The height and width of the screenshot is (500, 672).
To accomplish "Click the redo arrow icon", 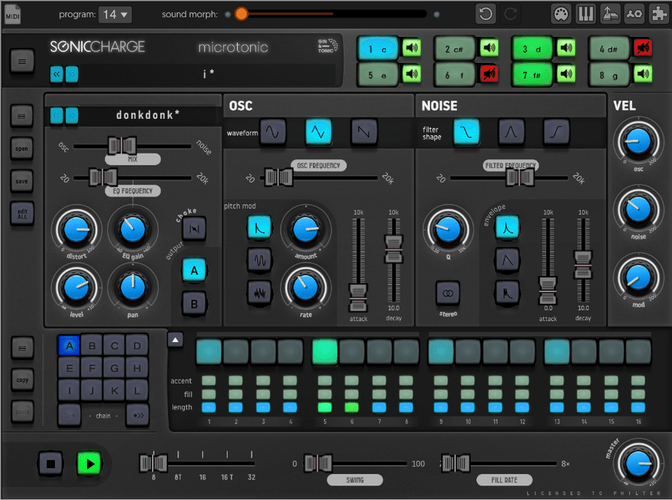I will point(510,14).
